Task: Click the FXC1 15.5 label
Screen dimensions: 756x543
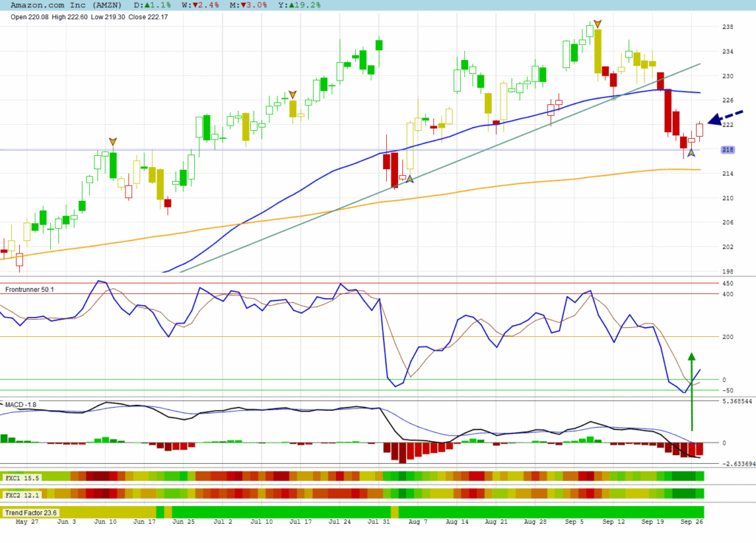Action: tap(22, 478)
